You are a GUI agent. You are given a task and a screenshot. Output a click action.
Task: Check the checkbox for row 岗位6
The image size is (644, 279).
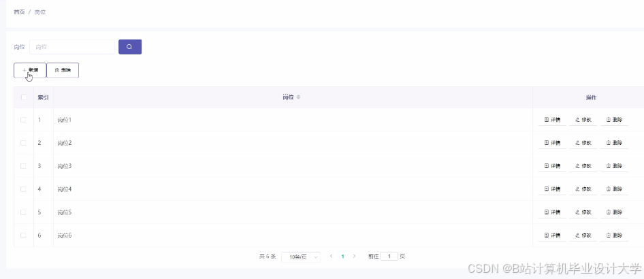point(23,235)
